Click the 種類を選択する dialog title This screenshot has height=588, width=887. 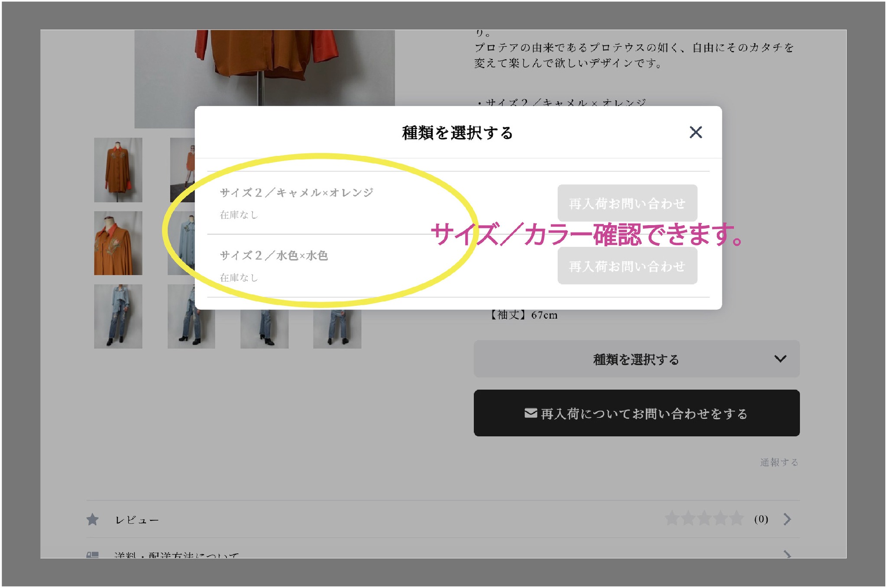tap(457, 132)
